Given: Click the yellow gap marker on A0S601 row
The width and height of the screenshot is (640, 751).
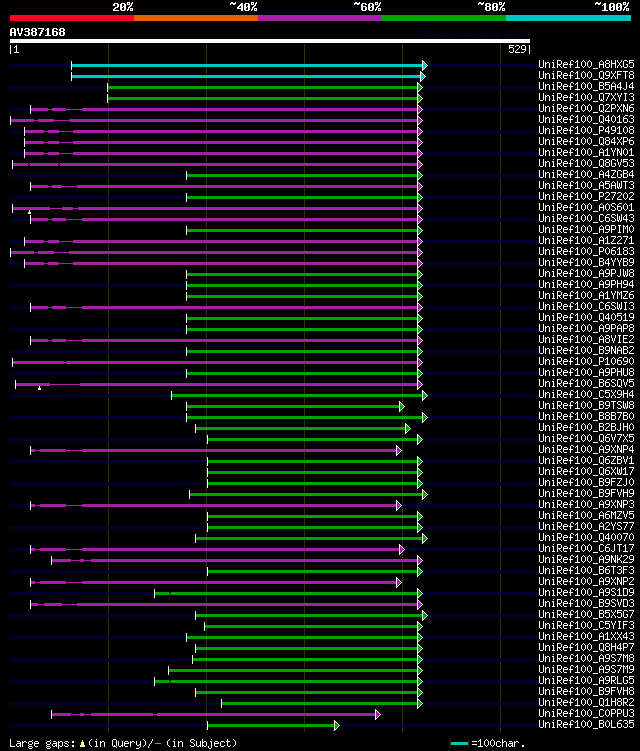Looking at the screenshot, I should [30, 212].
